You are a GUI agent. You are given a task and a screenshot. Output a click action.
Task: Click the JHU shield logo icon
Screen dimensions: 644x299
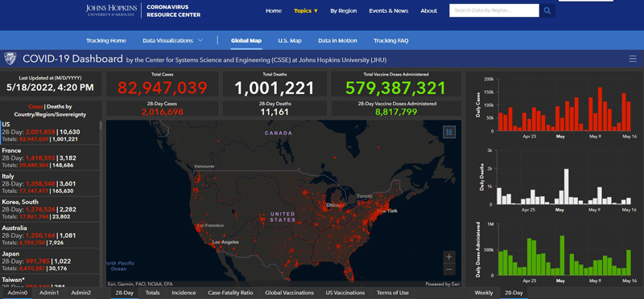[x=10, y=59]
